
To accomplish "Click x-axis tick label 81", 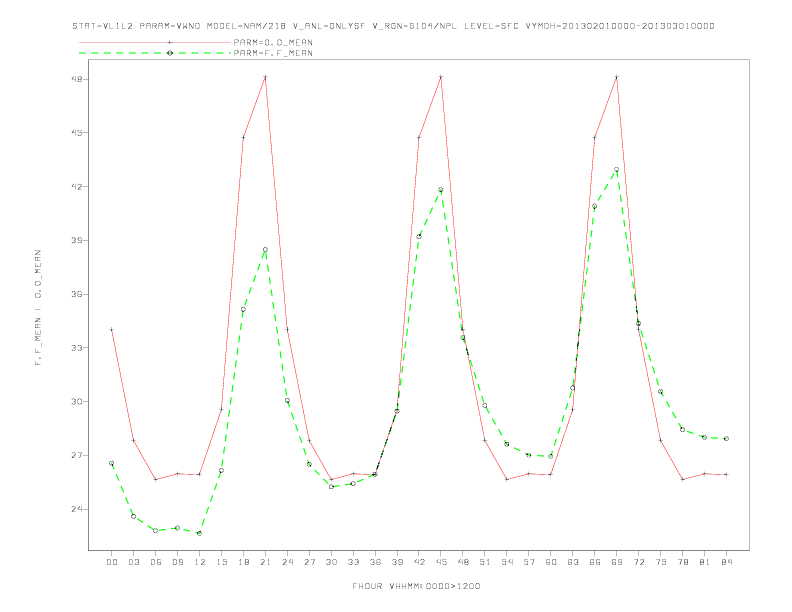I will pyautogui.click(x=705, y=562).
